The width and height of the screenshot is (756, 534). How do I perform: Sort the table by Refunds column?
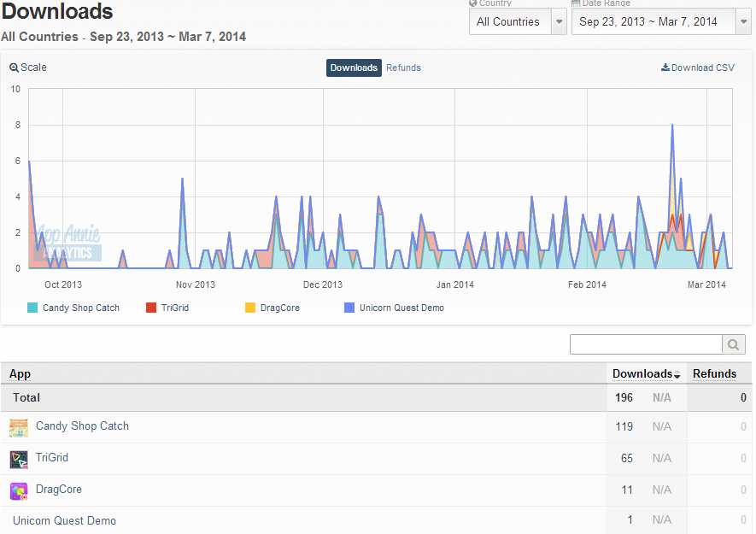click(714, 374)
